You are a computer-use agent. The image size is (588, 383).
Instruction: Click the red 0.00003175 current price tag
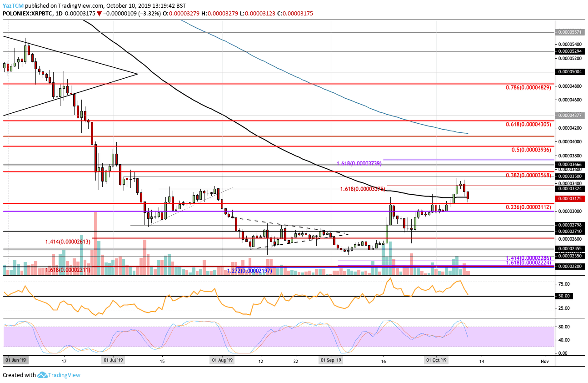[x=571, y=199]
